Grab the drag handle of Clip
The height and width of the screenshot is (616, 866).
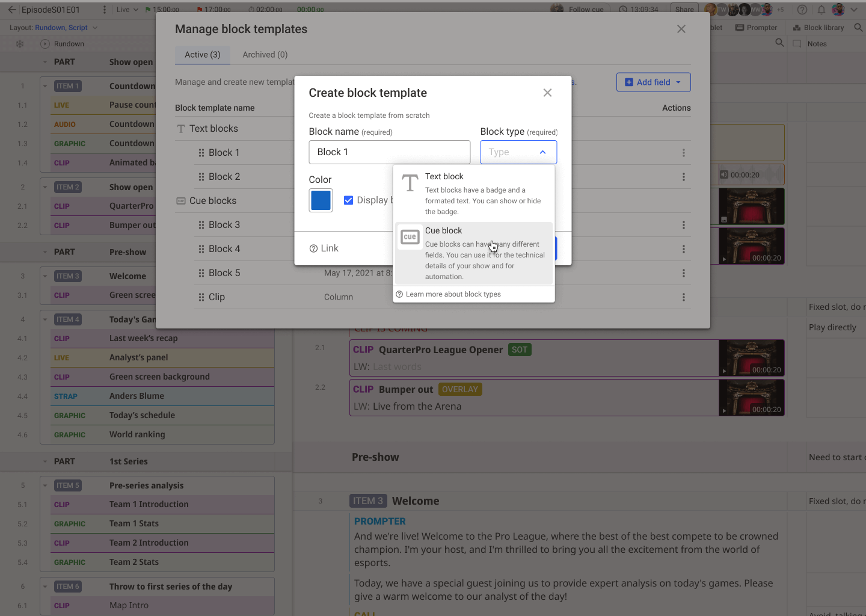pos(201,297)
